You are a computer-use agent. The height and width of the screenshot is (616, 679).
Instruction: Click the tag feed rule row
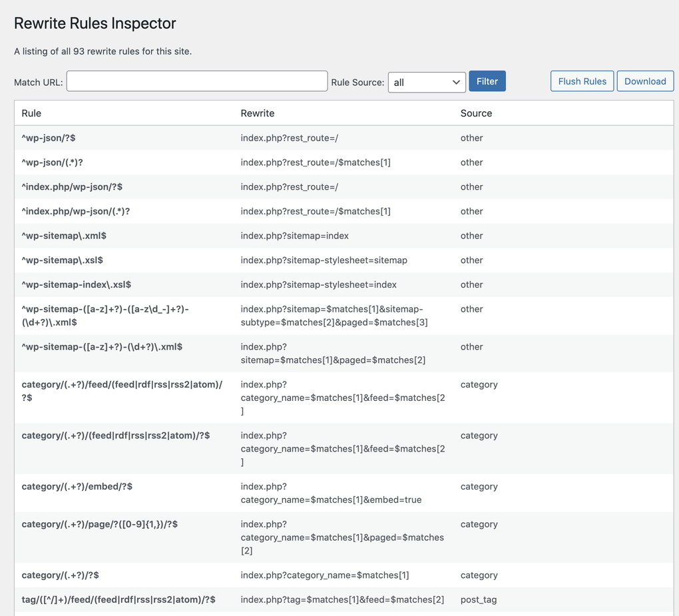click(344, 600)
